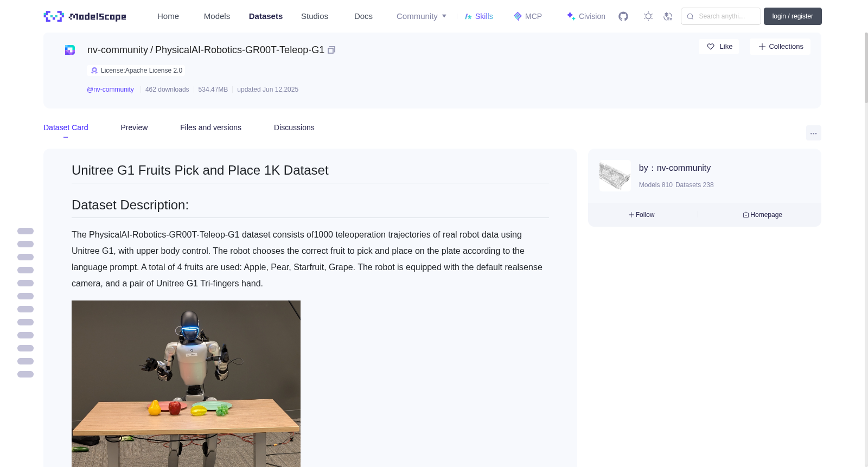Click the nv-community author thumbnail
Viewport: 868px width, 467px height.
[x=615, y=176]
